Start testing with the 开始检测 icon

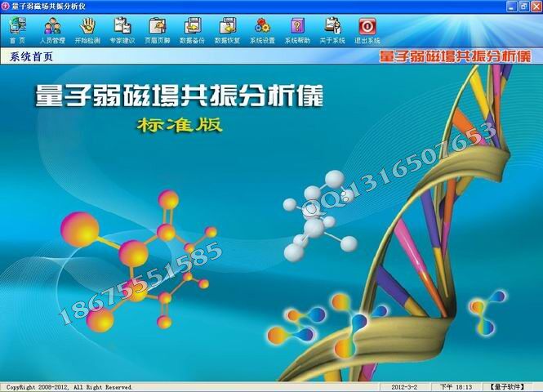[87, 29]
